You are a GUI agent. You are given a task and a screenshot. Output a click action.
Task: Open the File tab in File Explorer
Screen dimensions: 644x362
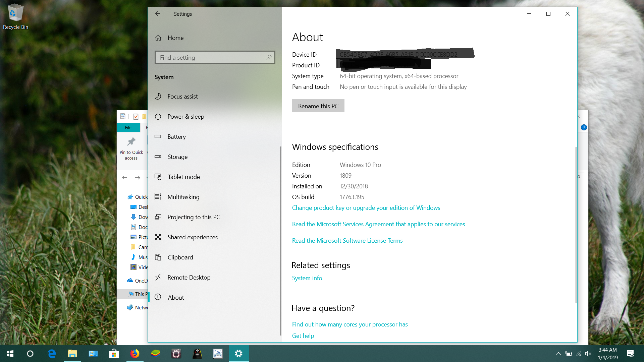(x=128, y=128)
